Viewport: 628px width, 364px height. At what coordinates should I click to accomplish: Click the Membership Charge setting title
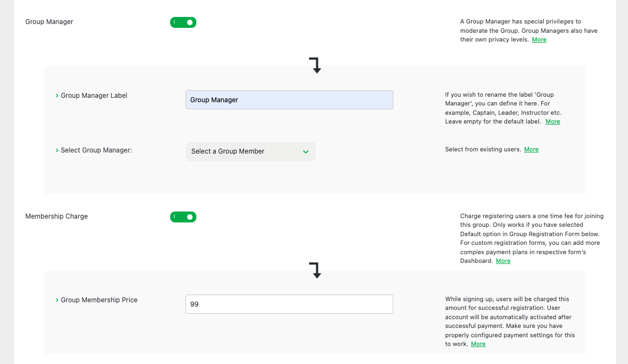[x=56, y=216]
